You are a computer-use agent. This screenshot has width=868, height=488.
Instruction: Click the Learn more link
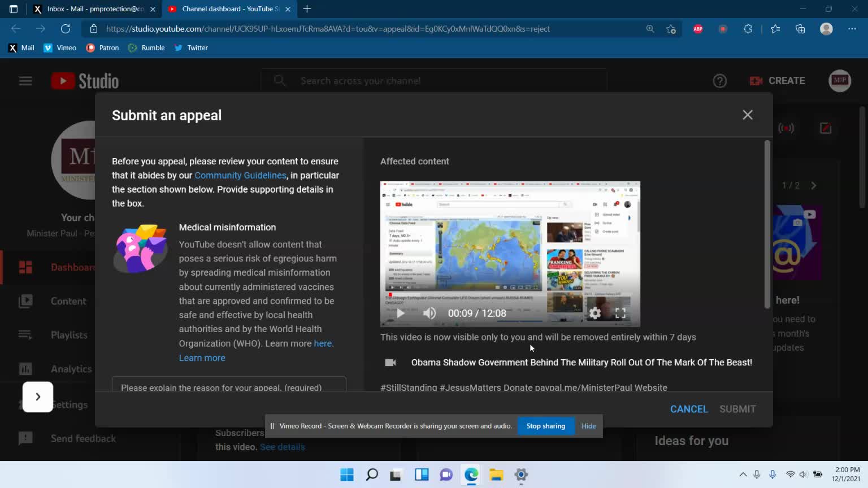point(202,358)
